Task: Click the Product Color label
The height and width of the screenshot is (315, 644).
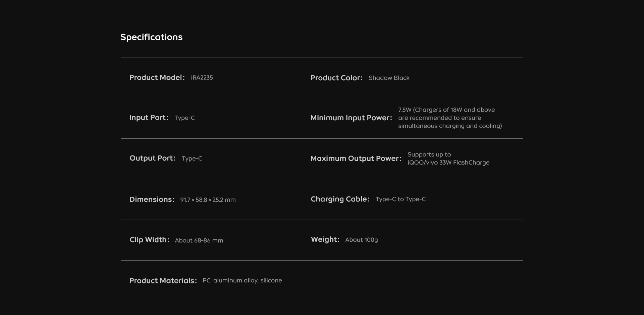Action: (336, 78)
